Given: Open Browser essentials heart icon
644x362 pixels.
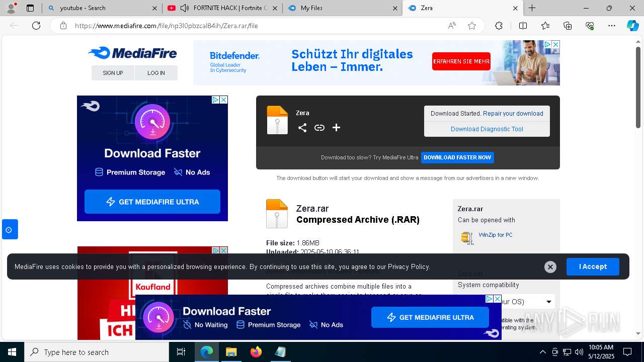Looking at the screenshot, I should point(590,26).
